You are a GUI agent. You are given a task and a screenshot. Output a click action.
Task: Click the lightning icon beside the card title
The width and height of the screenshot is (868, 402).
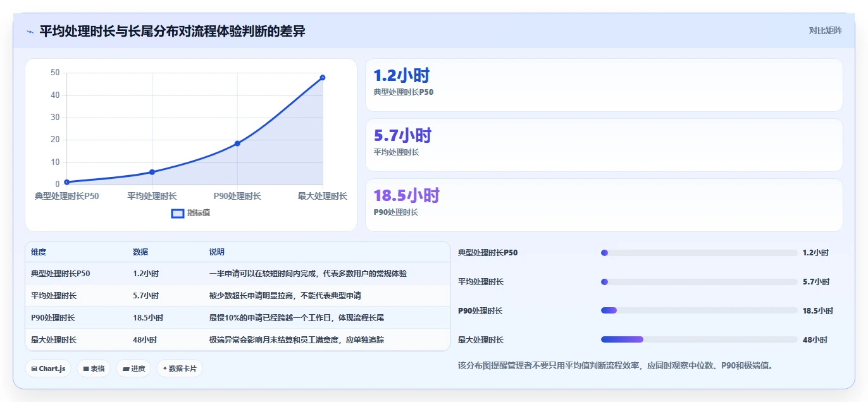point(30,31)
